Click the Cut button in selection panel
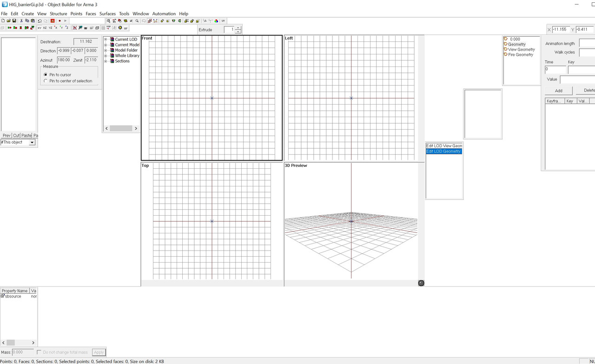Viewport: 595px width, 364px height. tap(16, 136)
